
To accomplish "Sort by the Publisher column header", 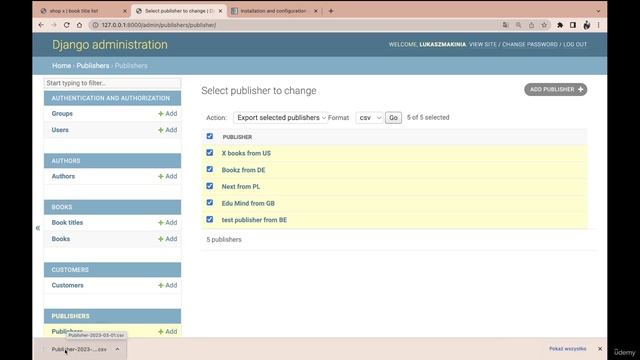I will click(237, 137).
